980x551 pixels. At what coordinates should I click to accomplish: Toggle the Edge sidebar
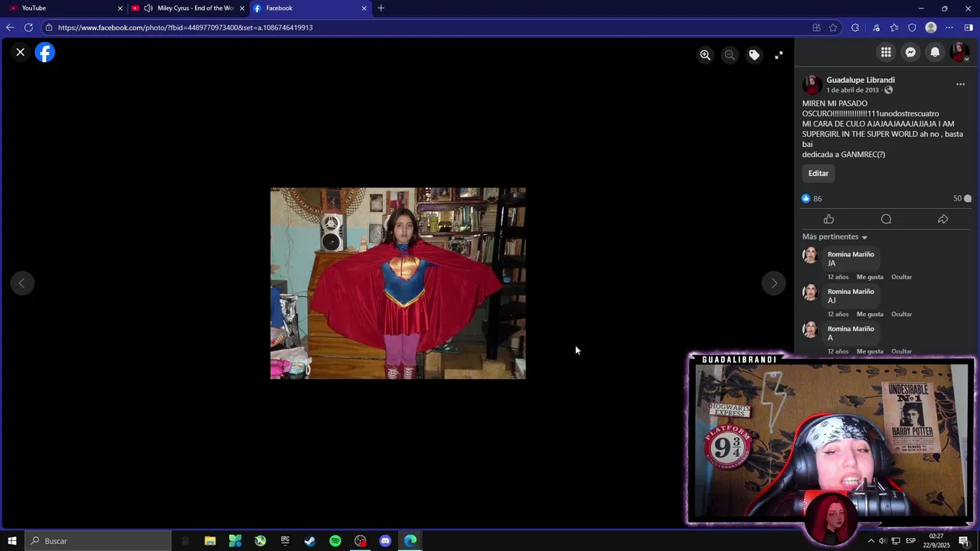coord(969,28)
